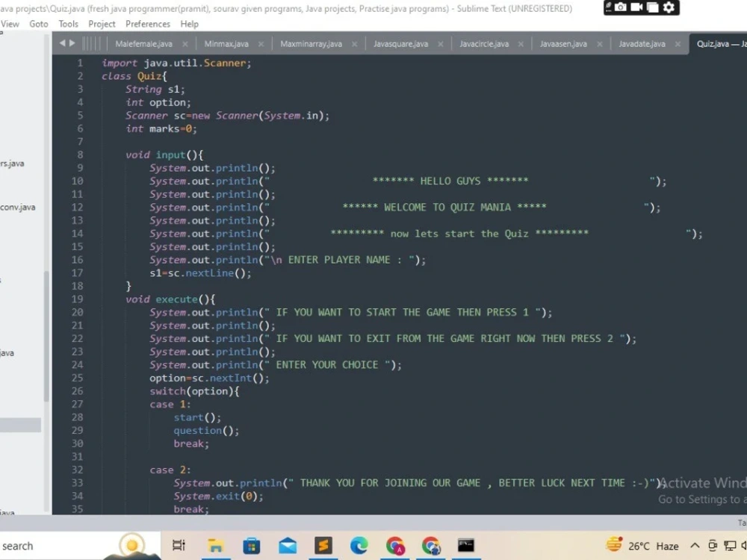Click 'System.exit(0);' on line 34
Screen dimensions: 747x560
pyautogui.click(x=218, y=497)
